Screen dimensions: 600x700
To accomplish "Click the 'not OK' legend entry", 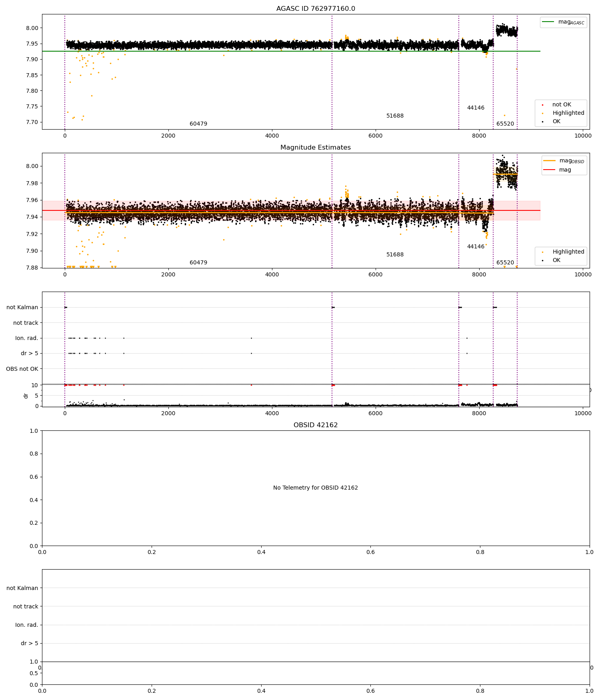I will pyautogui.click(x=562, y=105).
